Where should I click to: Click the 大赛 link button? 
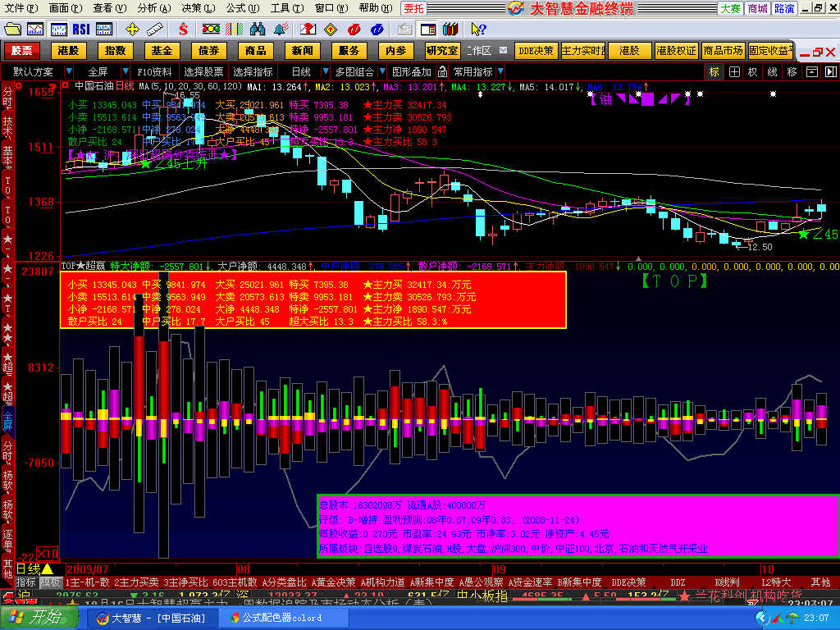730,8
